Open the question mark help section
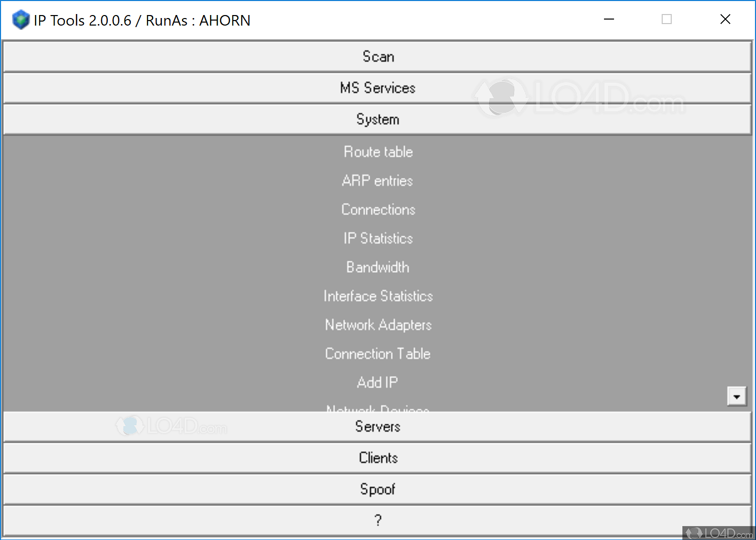 377,520
